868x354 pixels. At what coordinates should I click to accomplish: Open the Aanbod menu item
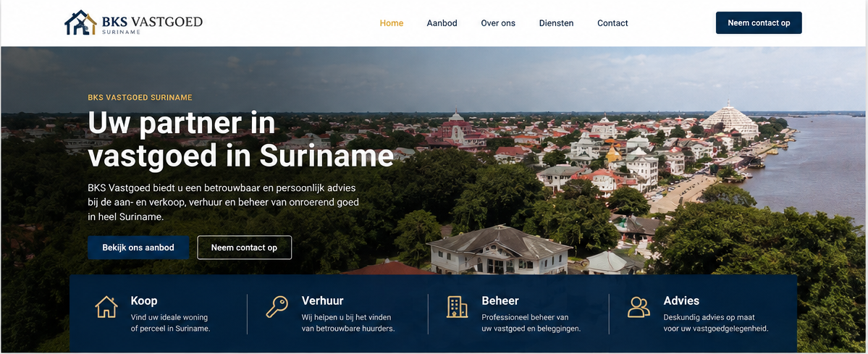[x=442, y=23]
